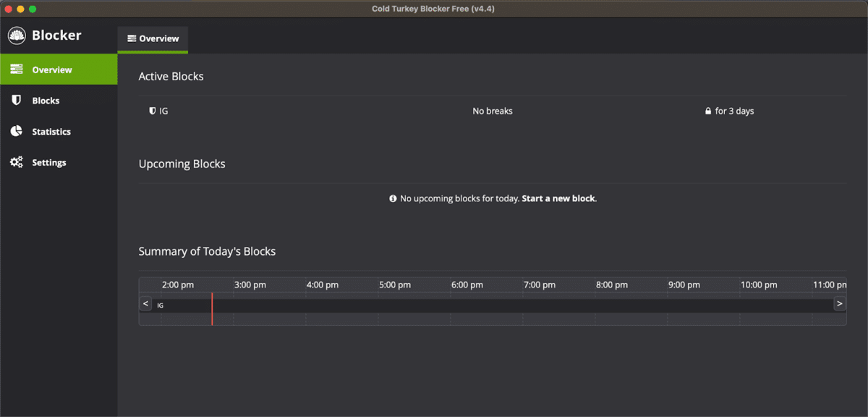The height and width of the screenshot is (417, 868).
Task: Click the 5:00 pm timeline label
Action: point(395,285)
